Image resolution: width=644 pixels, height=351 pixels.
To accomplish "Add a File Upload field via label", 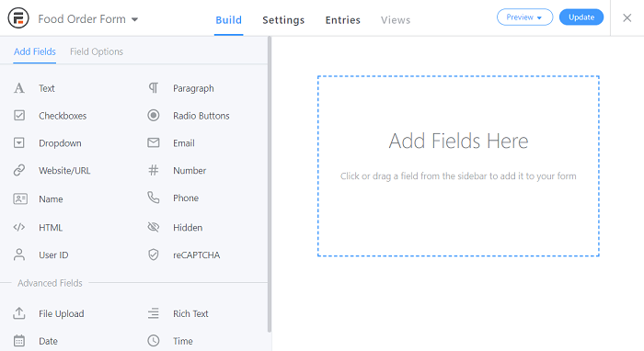I will (62, 313).
